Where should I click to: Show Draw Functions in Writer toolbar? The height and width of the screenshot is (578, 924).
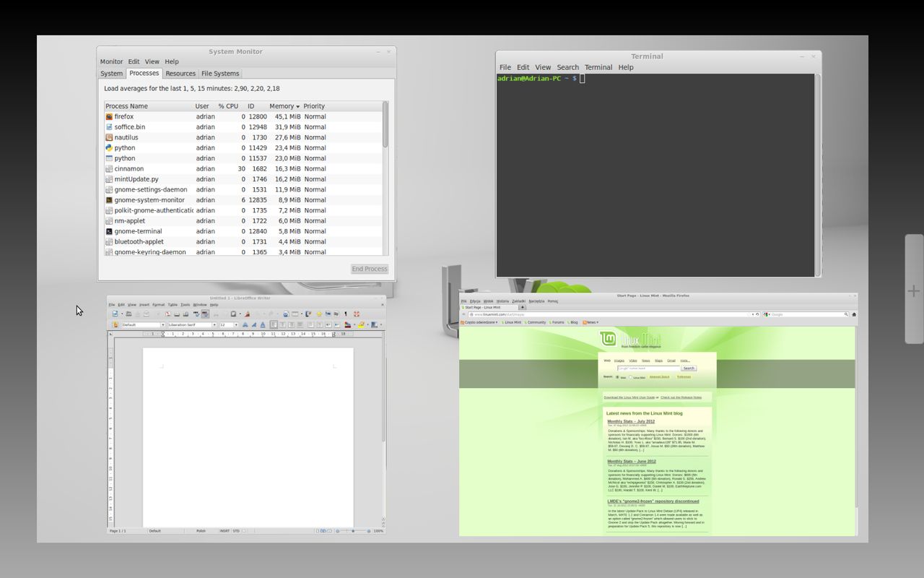[308, 314]
